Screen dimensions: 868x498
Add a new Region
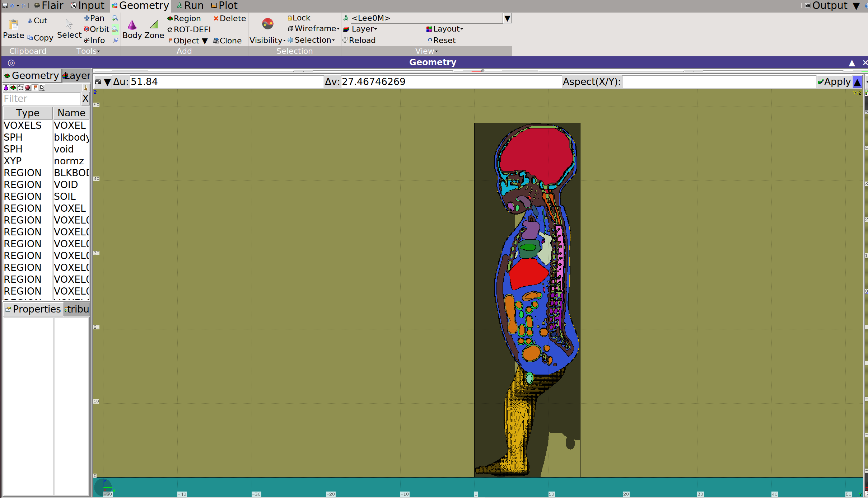[184, 18]
